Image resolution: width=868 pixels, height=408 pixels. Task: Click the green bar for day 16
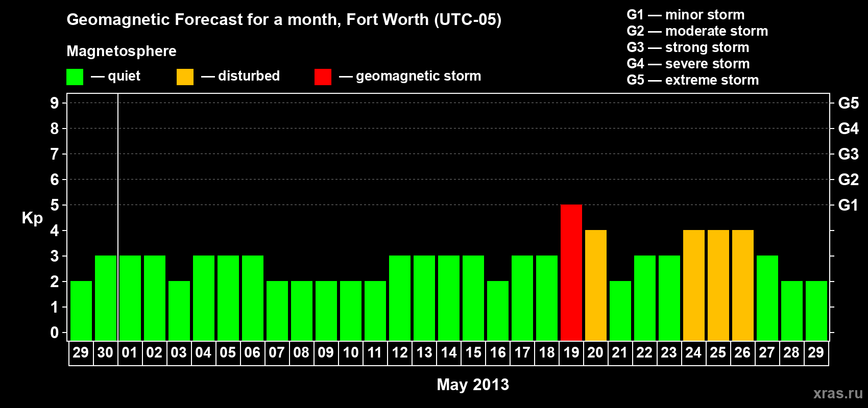[498, 311]
